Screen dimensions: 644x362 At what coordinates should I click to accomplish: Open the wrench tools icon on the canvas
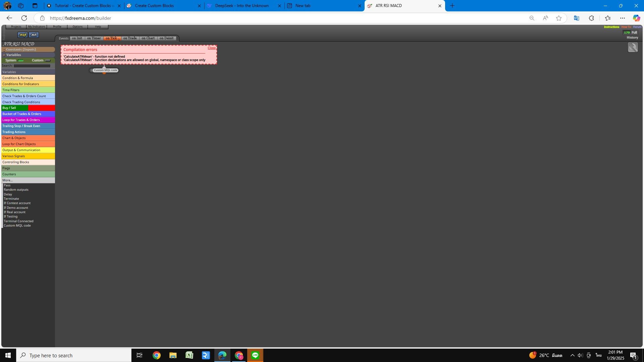click(633, 48)
